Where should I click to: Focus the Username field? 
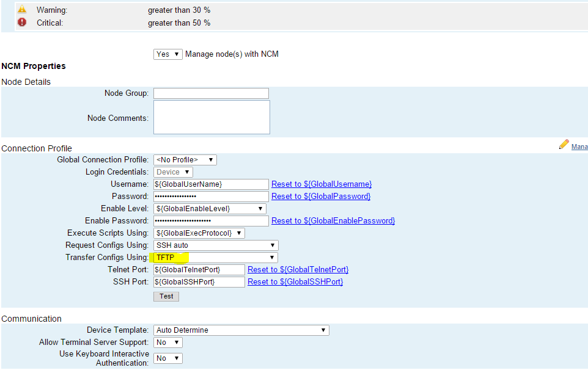click(x=211, y=184)
